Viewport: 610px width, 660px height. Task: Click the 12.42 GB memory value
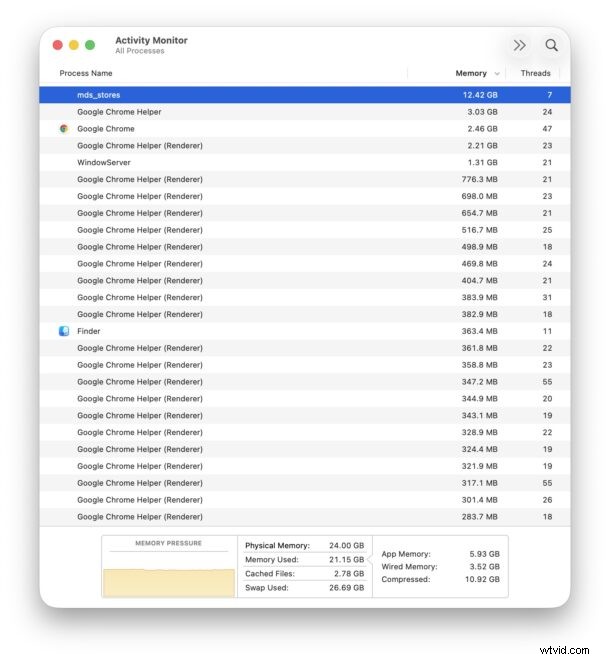(x=480, y=95)
